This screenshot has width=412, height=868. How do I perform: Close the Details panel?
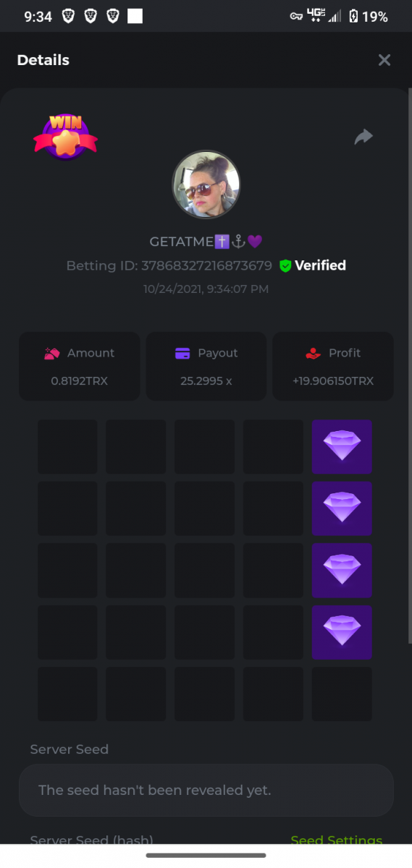[384, 60]
